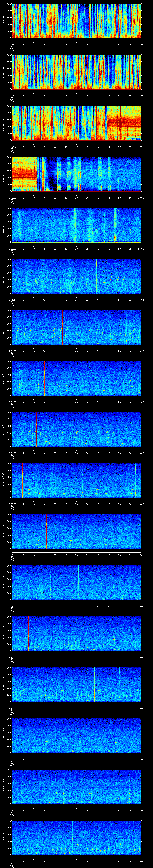
Task: Open the spectrogram panel starting at 9:25:00
Action: click(77, 480)
